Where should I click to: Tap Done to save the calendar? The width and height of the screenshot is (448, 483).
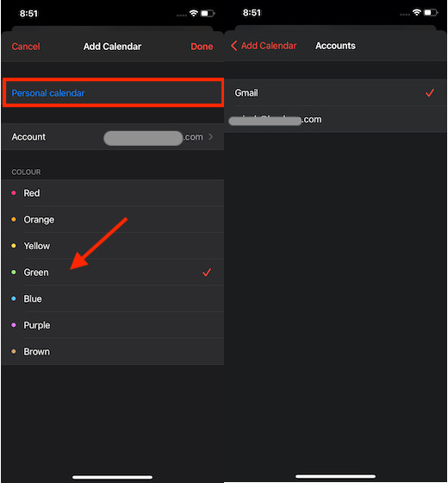coord(202,47)
